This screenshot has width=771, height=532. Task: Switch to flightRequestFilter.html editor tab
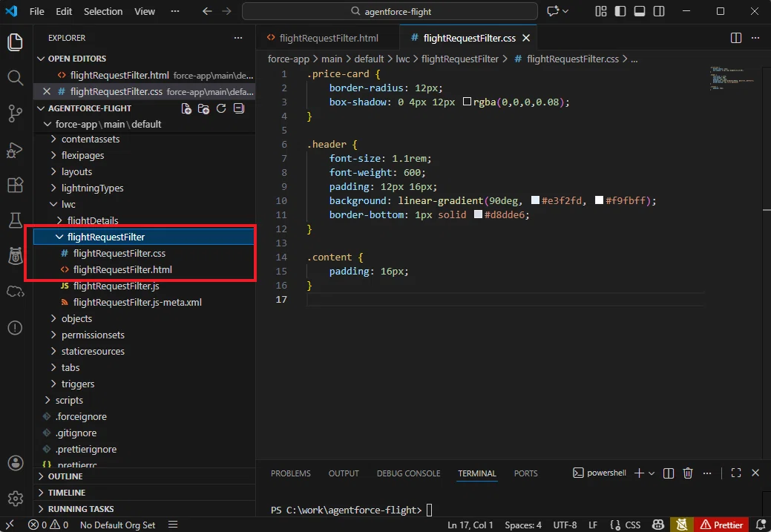point(328,38)
